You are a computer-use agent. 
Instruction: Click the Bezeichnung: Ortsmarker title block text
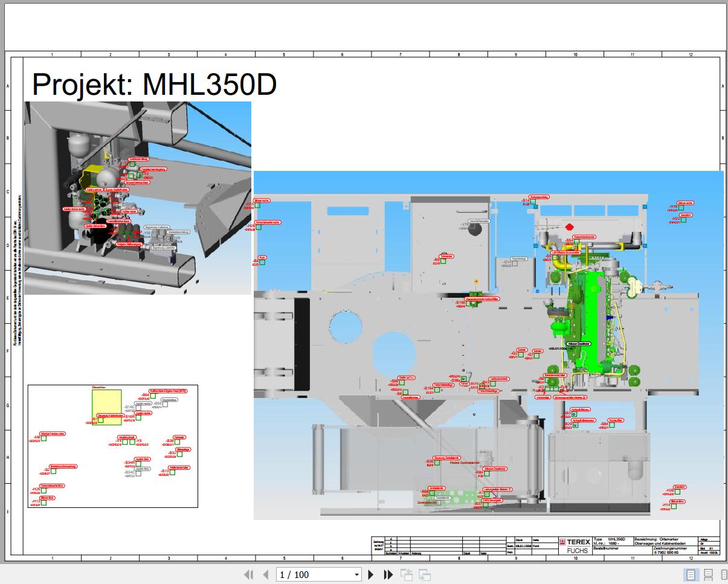657,539
